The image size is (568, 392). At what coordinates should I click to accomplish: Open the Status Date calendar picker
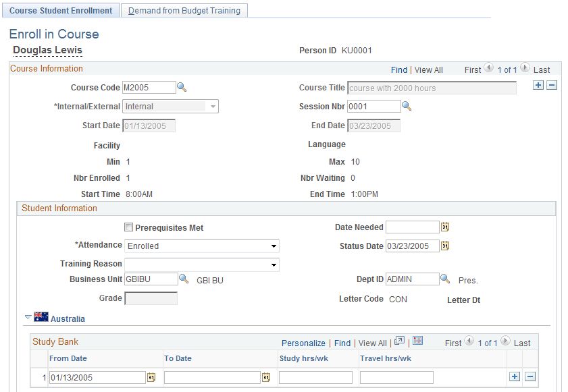coord(444,246)
